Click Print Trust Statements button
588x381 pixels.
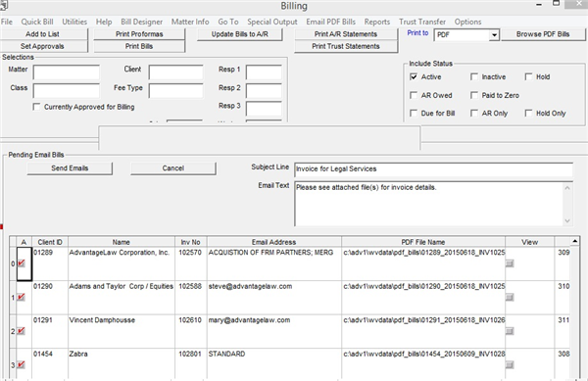tap(346, 46)
